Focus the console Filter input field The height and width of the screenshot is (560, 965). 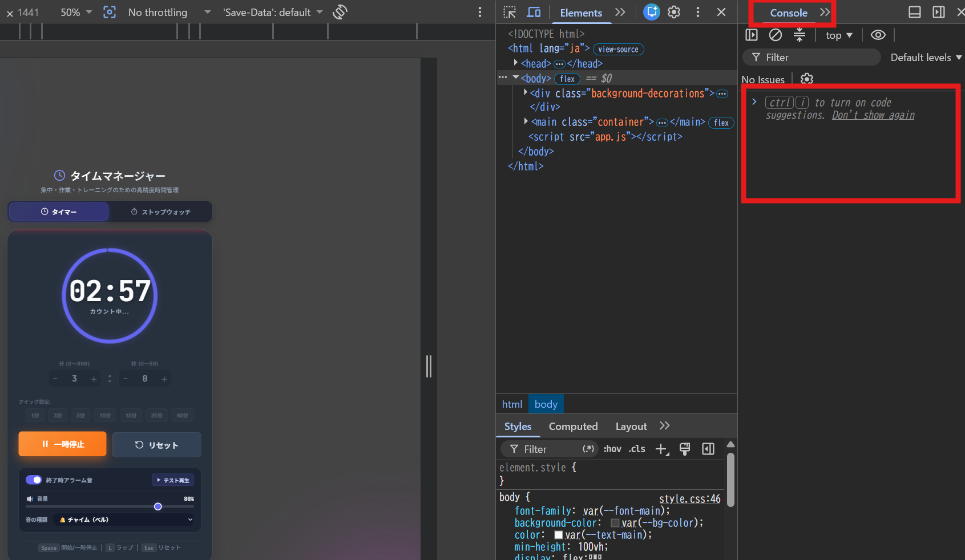pos(811,57)
